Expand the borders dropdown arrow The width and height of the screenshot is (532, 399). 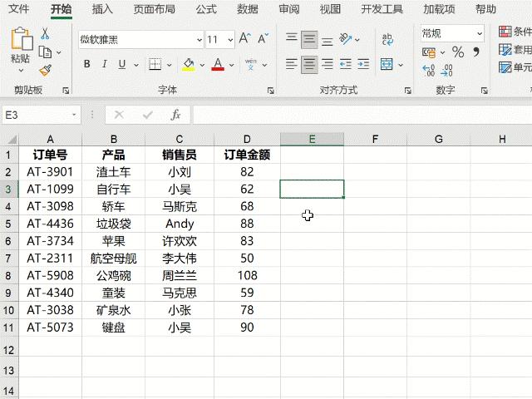[169, 65]
